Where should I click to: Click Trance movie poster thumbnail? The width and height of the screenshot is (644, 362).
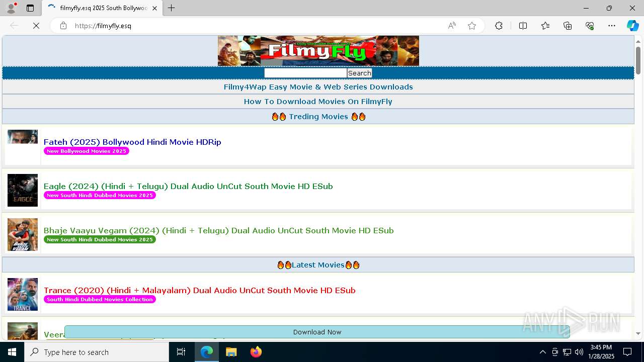23,294
